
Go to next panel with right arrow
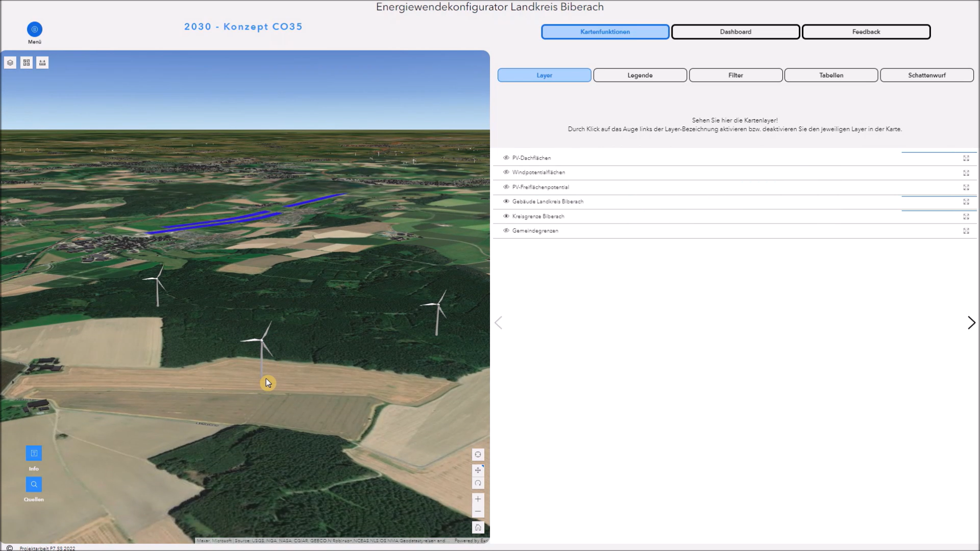click(x=971, y=322)
